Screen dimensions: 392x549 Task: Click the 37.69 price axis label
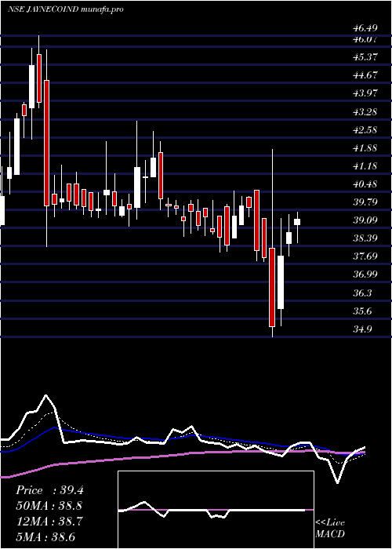pyautogui.click(x=365, y=256)
